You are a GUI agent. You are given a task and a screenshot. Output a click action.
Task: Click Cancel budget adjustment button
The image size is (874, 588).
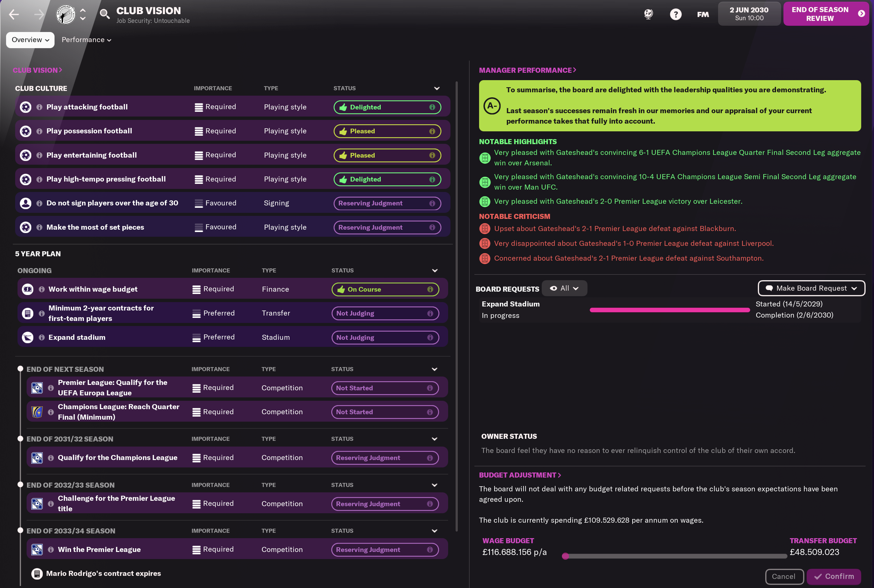pyautogui.click(x=784, y=576)
